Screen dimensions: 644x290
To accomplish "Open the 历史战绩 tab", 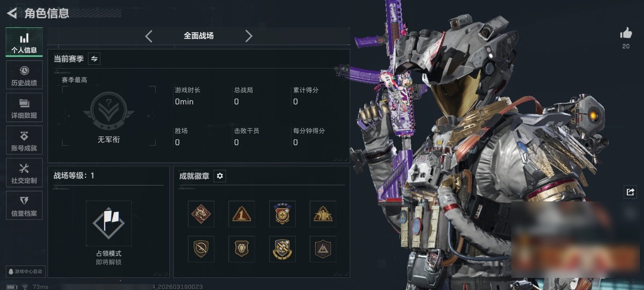I will coord(24,75).
